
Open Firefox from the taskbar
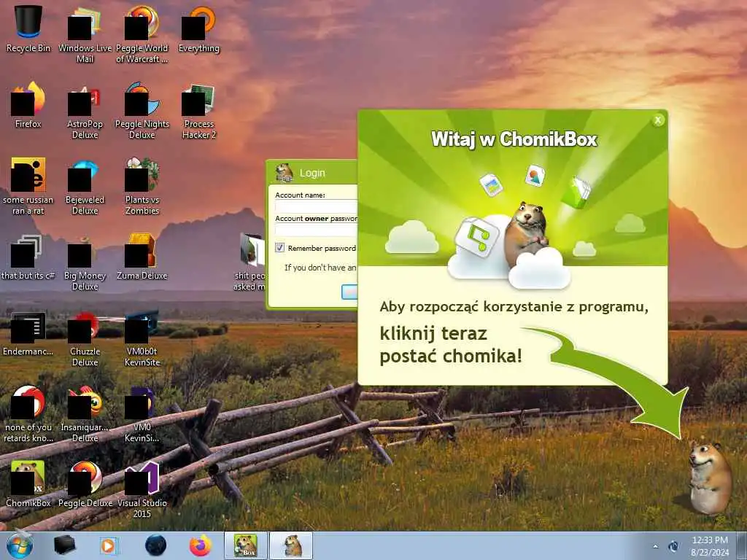(201, 545)
